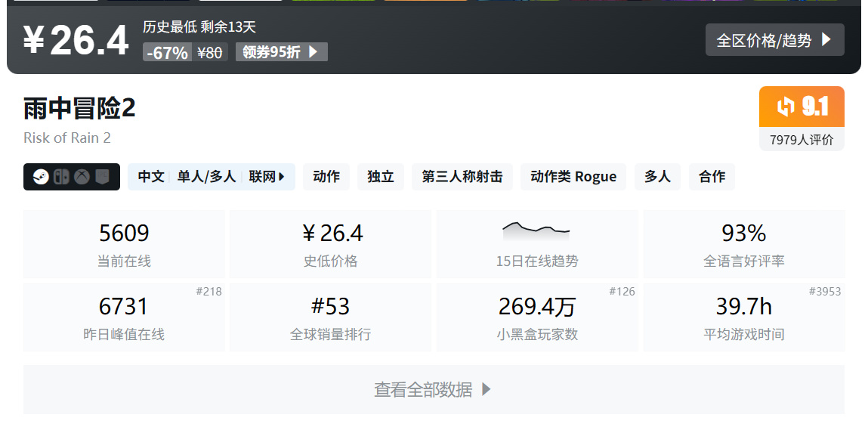Open the 15日在线趋势 sparkline chart
This screenshot has height=430, width=868.
[x=537, y=244]
